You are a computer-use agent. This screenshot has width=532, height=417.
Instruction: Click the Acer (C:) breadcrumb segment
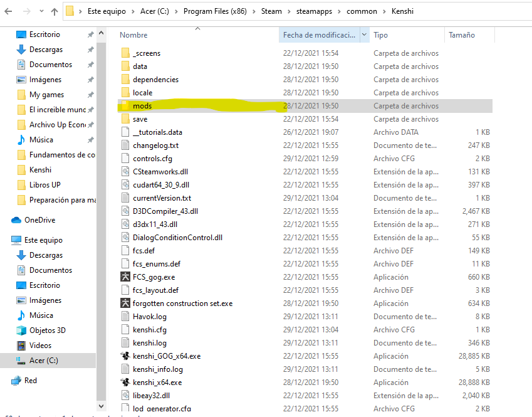[155, 11]
